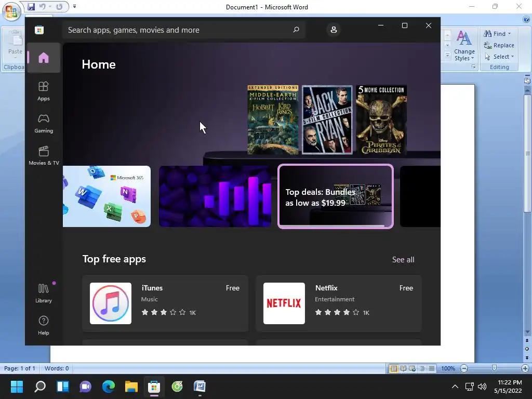
Task: Open Task View widgets icon on taskbar
Action: (63, 387)
